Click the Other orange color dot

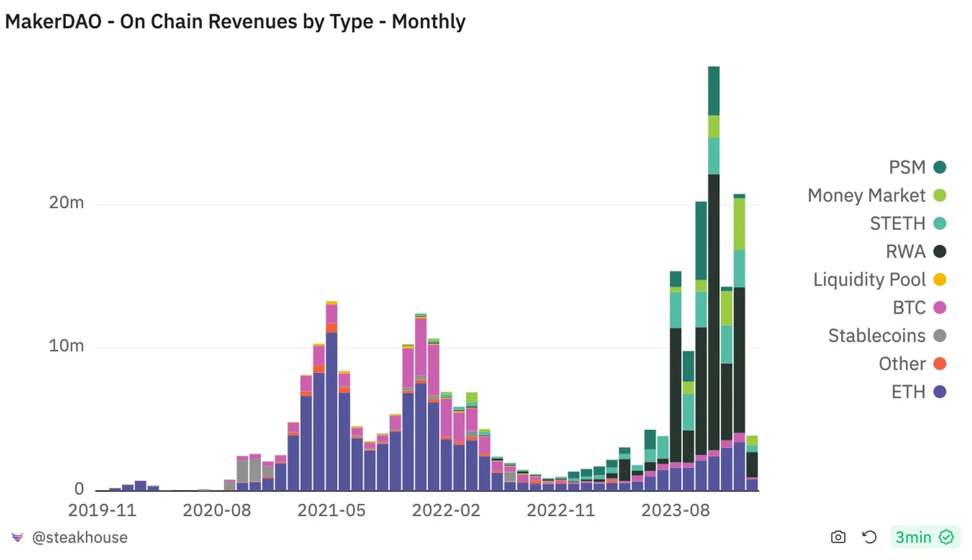[x=940, y=364]
